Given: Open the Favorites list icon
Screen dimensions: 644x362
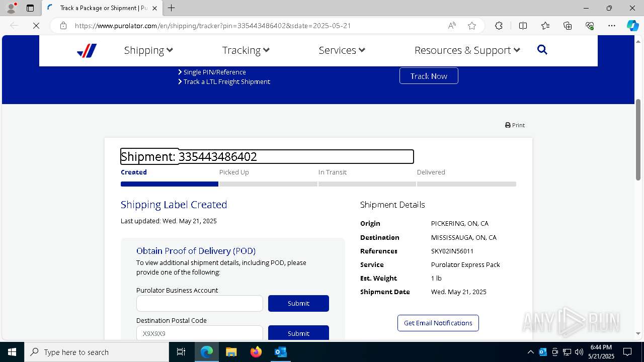Looking at the screenshot, I should pyautogui.click(x=545, y=26).
